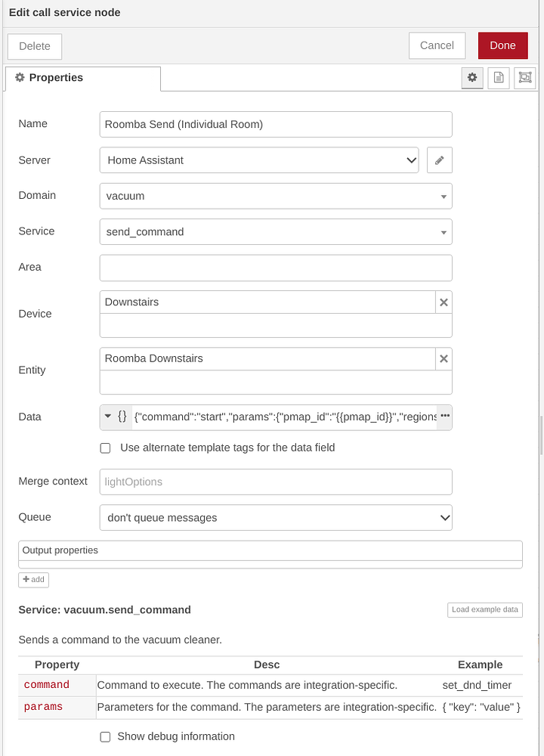Edit the Home Assistant server via pencil icon
The width and height of the screenshot is (544, 756).
coord(440,160)
